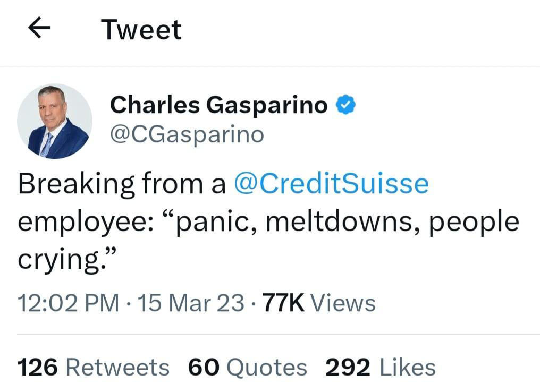This screenshot has height=392, width=540.
Task: Click the word 'Breaking' in tweet
Action: [x=77, y=185]
